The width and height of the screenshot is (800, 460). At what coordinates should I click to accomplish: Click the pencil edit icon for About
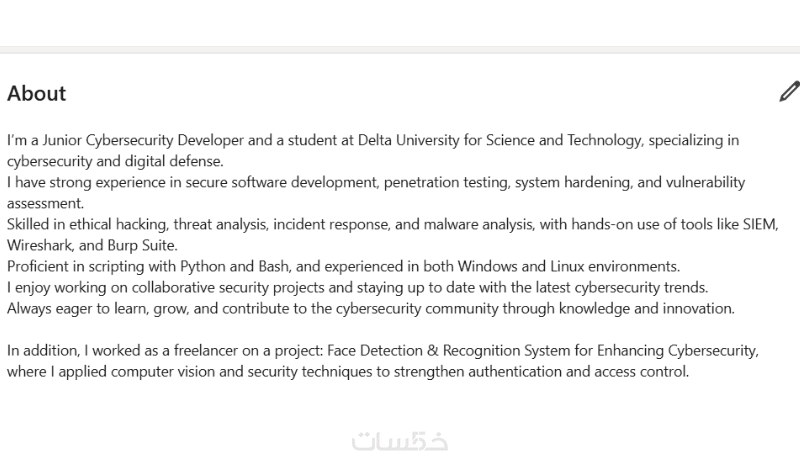click(789, 93)
